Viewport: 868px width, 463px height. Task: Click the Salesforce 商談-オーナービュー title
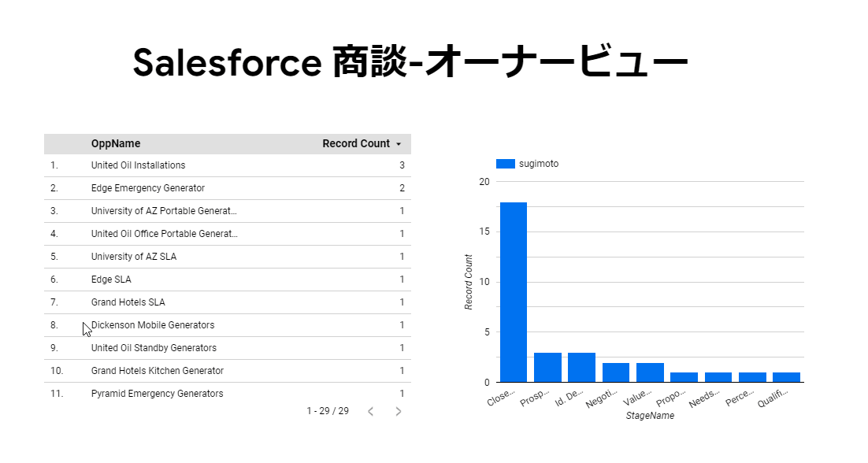click(410, 62)
